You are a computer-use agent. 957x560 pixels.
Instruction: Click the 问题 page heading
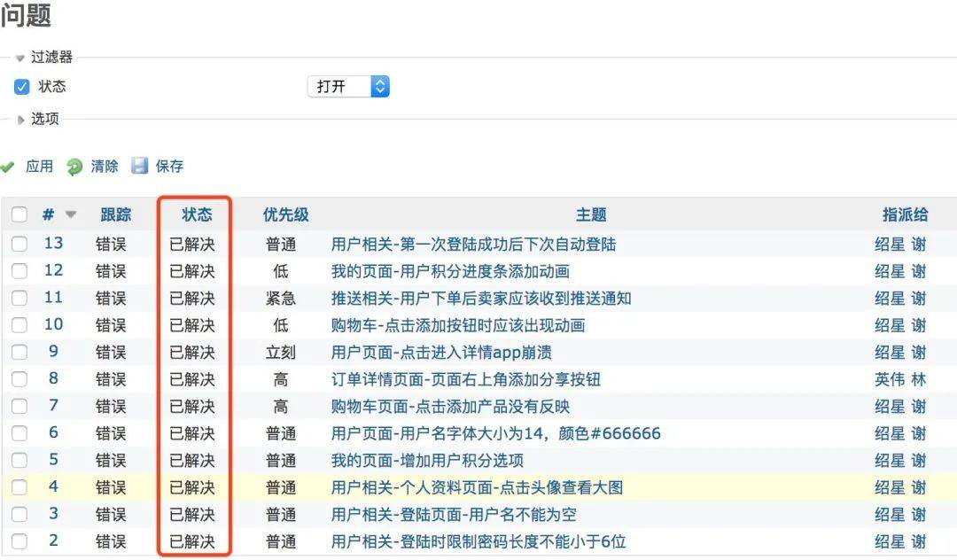pyautogui.click(x=26, y=15)
